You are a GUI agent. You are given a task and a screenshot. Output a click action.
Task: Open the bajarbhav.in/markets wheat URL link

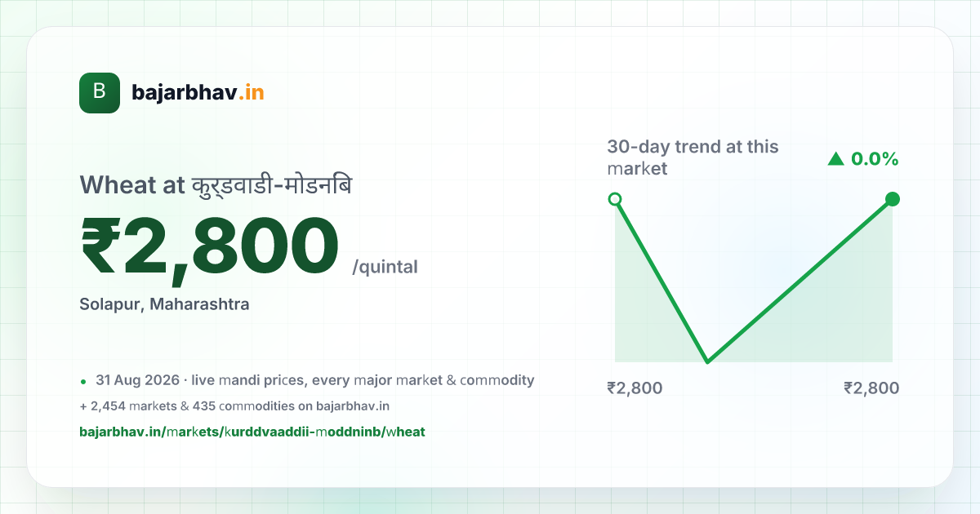[252, 432]
